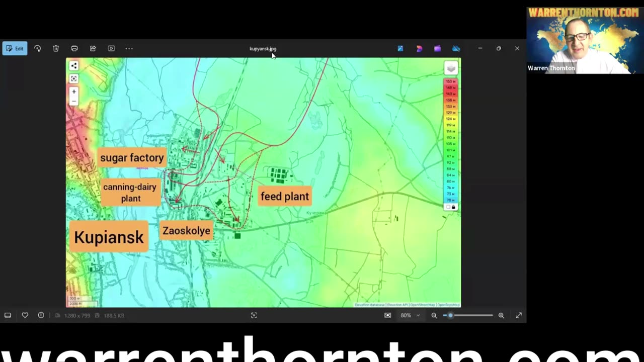The height and width of the screenshot is (362, 644).
Task: Open the three-dots more options menu
Action: coord(129,48)
